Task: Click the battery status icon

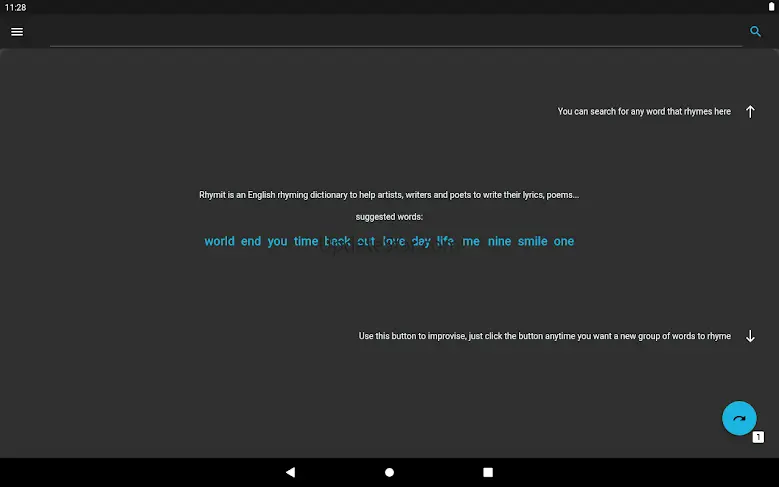Action: click(x=771, y=6)
